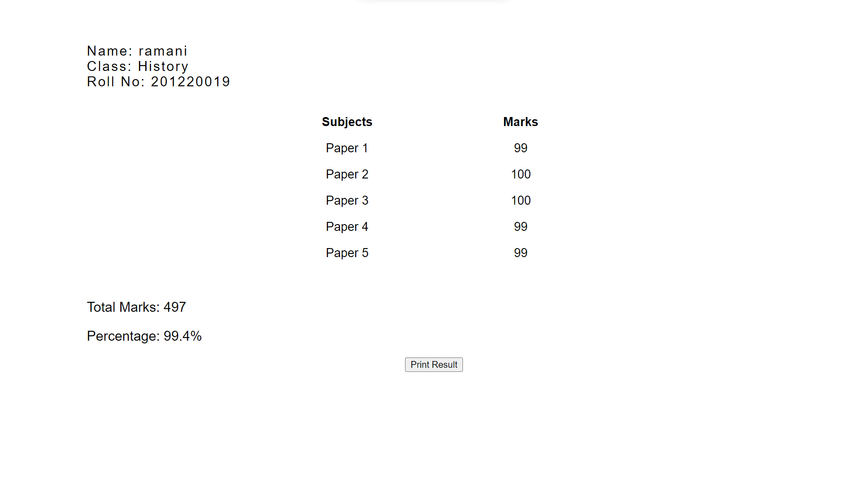The width and height of the screenshot is (868, 488).
Task: Select the mark 99 for Paper 5
Action: [520, 253]
